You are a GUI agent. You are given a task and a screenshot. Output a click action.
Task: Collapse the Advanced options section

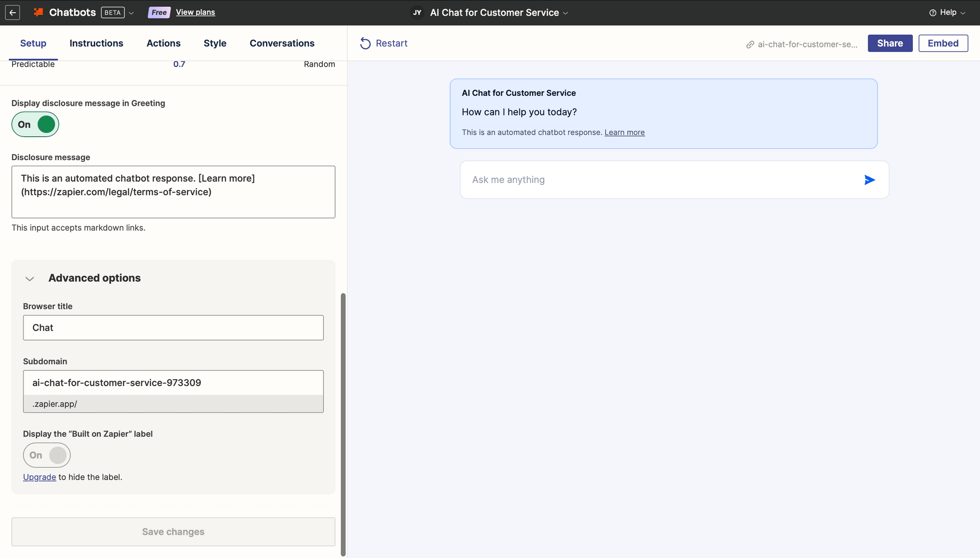[30, 278]
